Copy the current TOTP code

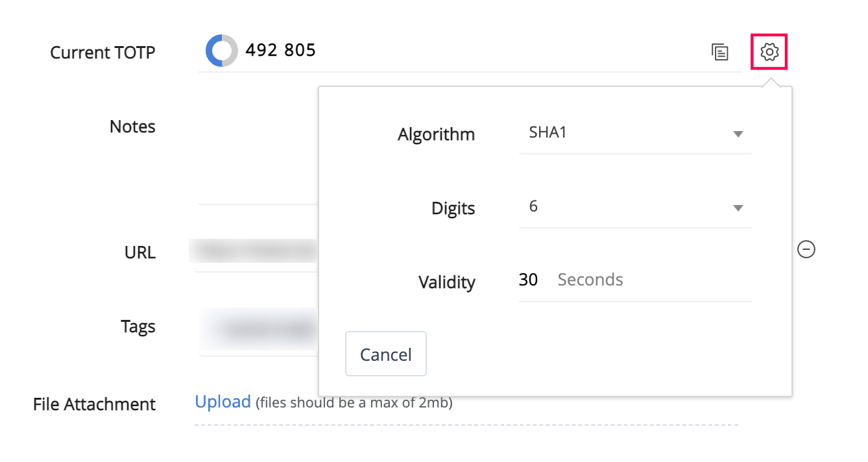pos(719,53)
